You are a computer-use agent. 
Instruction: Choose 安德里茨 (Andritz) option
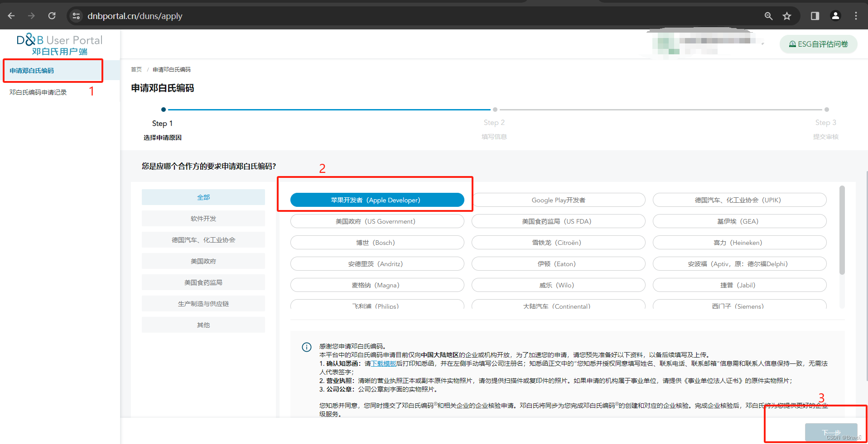click(377, 264)
